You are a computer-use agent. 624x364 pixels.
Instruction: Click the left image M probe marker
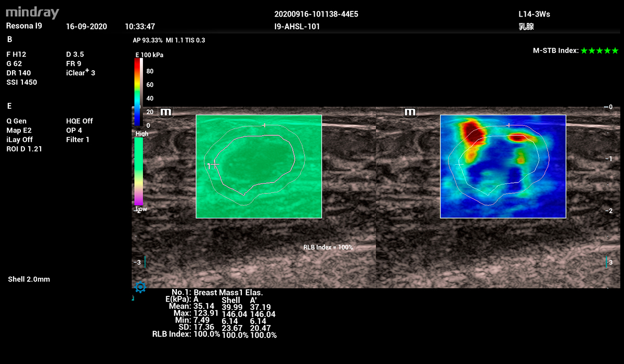(x=166, y=112)
